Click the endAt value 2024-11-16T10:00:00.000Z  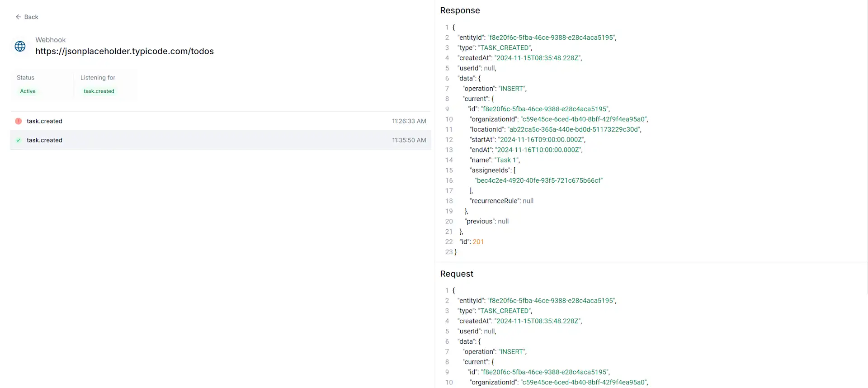tap(538, 150)
